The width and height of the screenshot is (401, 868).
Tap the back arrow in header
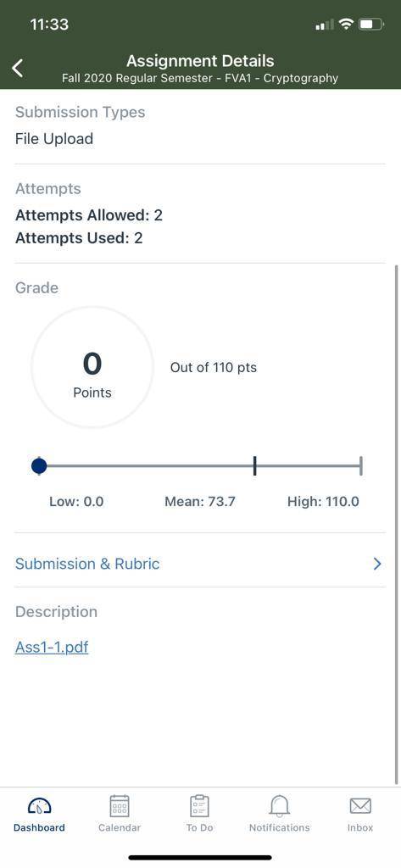(x=19, y=69)
